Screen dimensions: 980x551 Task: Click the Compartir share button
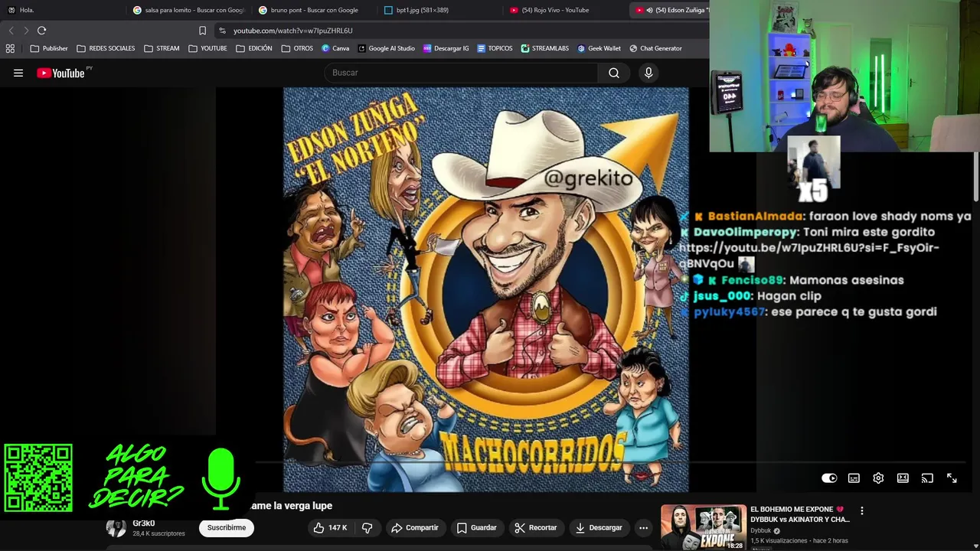click(x=414, y=528)
